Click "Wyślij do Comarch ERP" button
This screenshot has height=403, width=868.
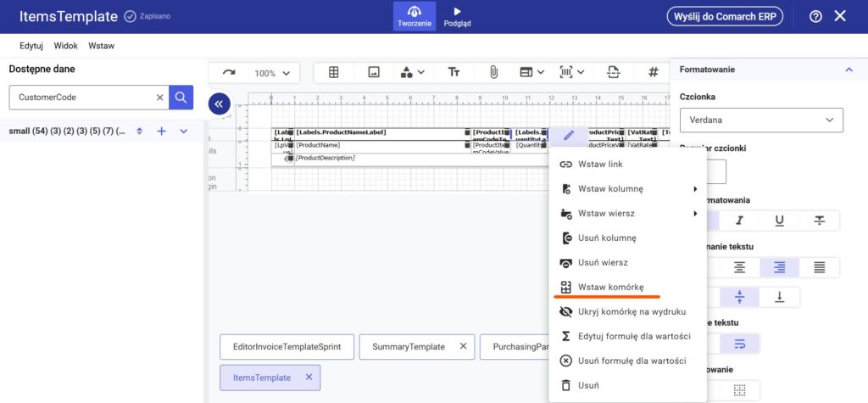(x=724, y=16)
